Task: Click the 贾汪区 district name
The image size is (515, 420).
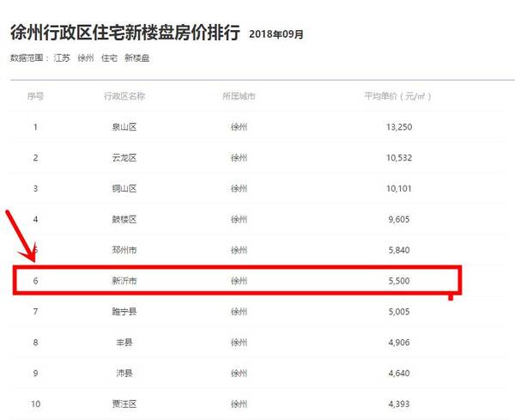Action: pos(124,404)
